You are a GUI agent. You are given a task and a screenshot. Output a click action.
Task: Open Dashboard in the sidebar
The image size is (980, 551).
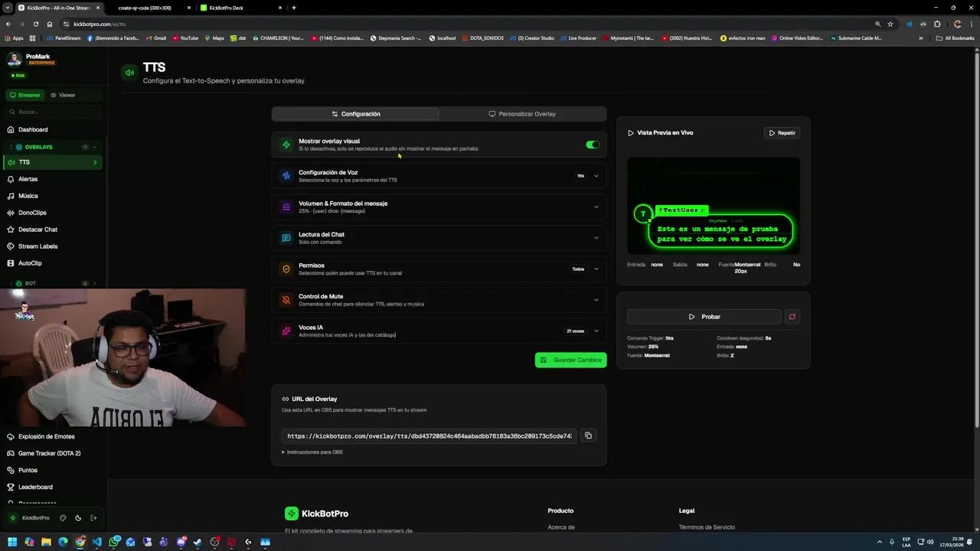click(53, 129)
